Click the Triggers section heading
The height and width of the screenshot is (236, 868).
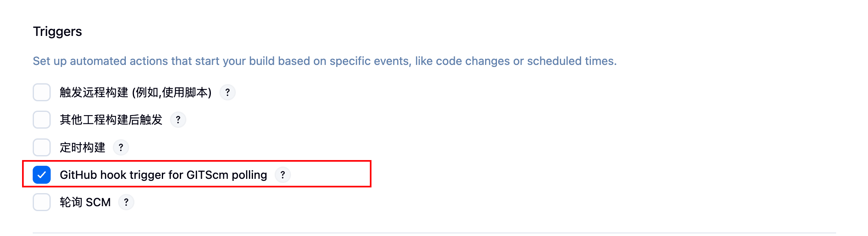point(58,31)
